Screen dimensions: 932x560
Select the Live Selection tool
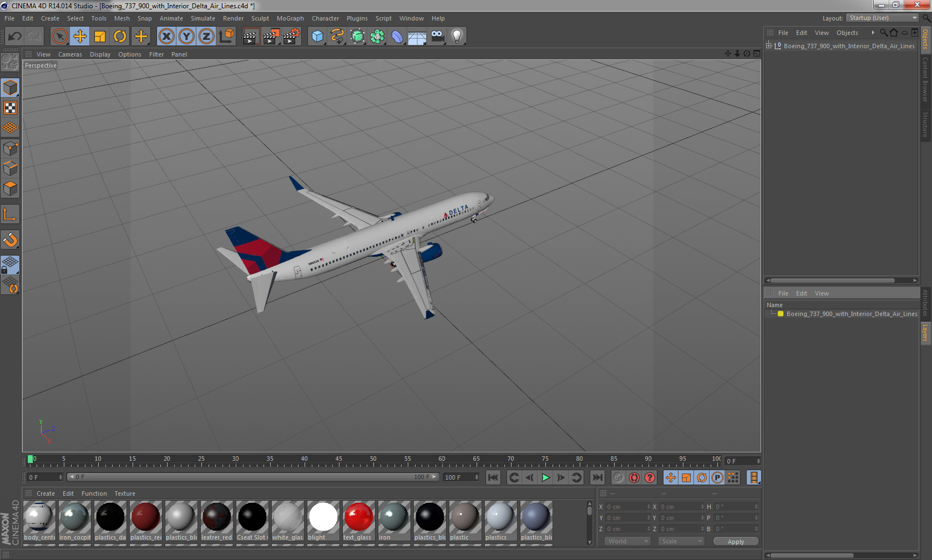59,37
